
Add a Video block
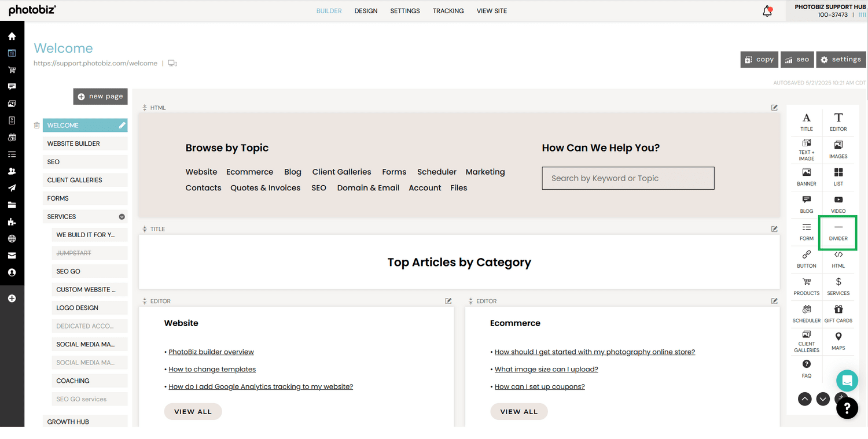point(838,205)
